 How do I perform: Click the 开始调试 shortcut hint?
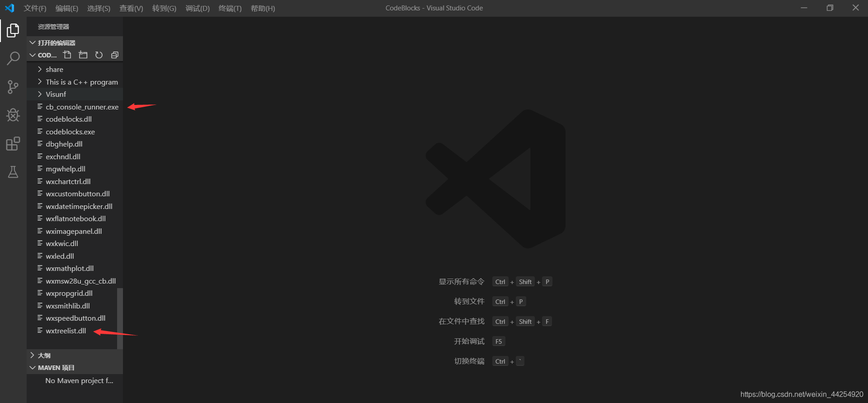(469, 341)
